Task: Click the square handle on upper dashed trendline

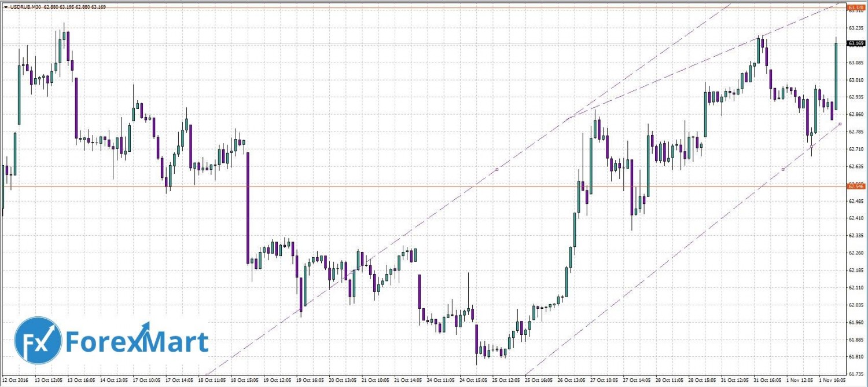Action: click(x=497, y=169)
